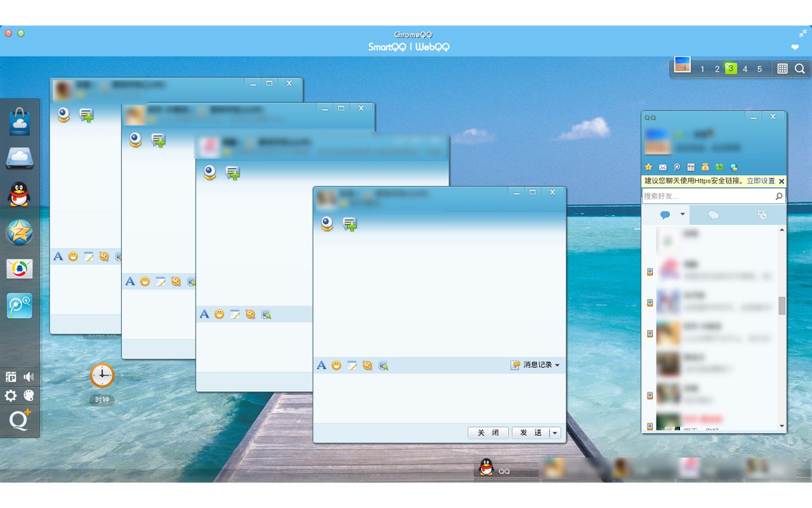
Task: Start video call in the second chat window
Action: point(135,140)
